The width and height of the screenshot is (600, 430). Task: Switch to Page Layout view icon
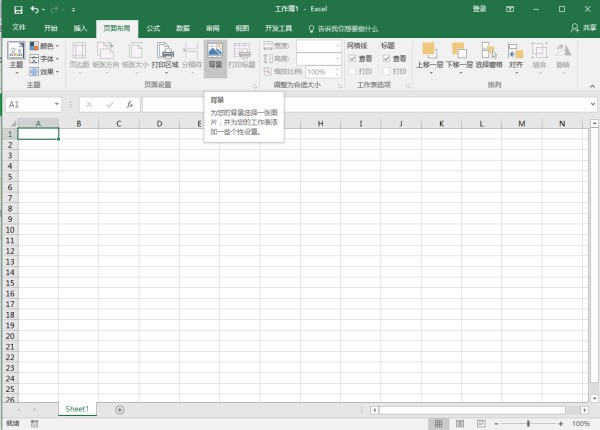coord(460,423)
